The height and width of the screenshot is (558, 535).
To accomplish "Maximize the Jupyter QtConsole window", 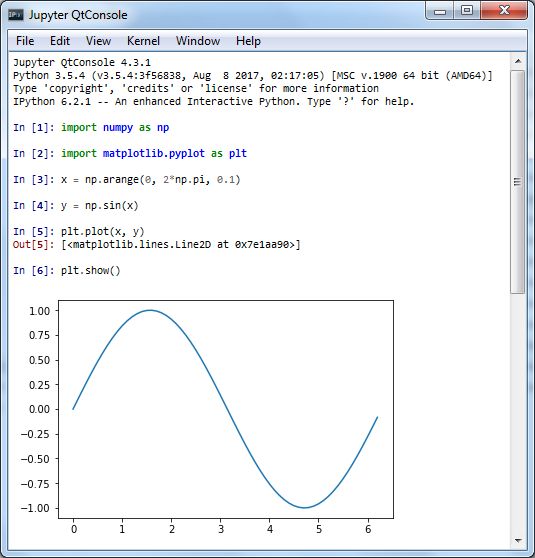I will point(467,11).
